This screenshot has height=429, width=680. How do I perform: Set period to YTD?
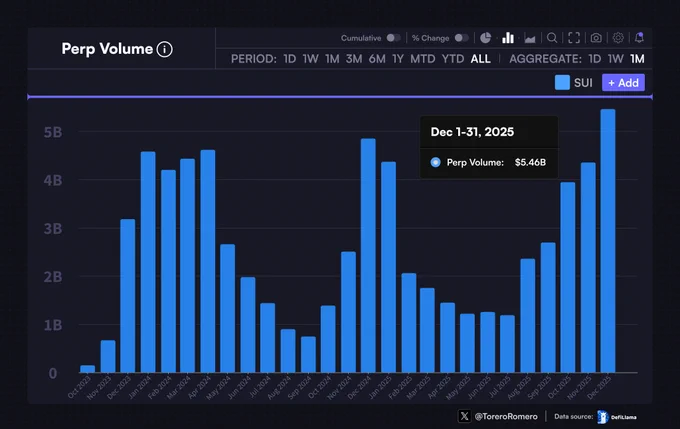[453, 59]
